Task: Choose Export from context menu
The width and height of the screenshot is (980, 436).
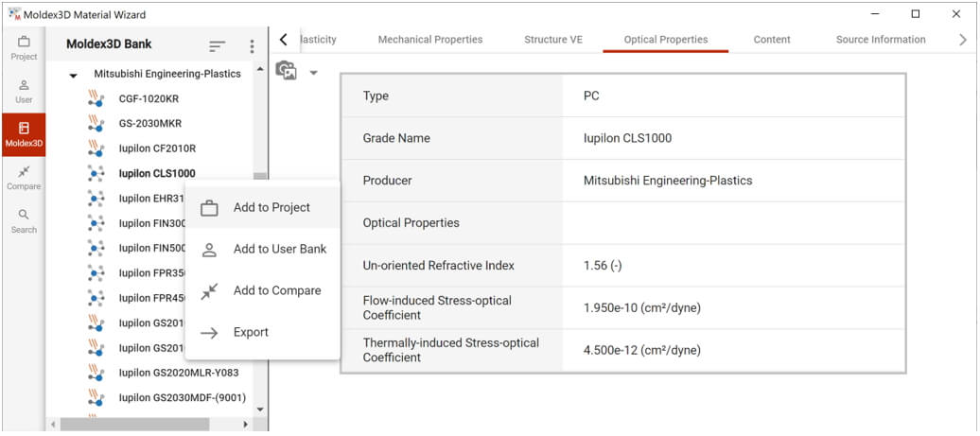Action: click(x=263, y=332)
